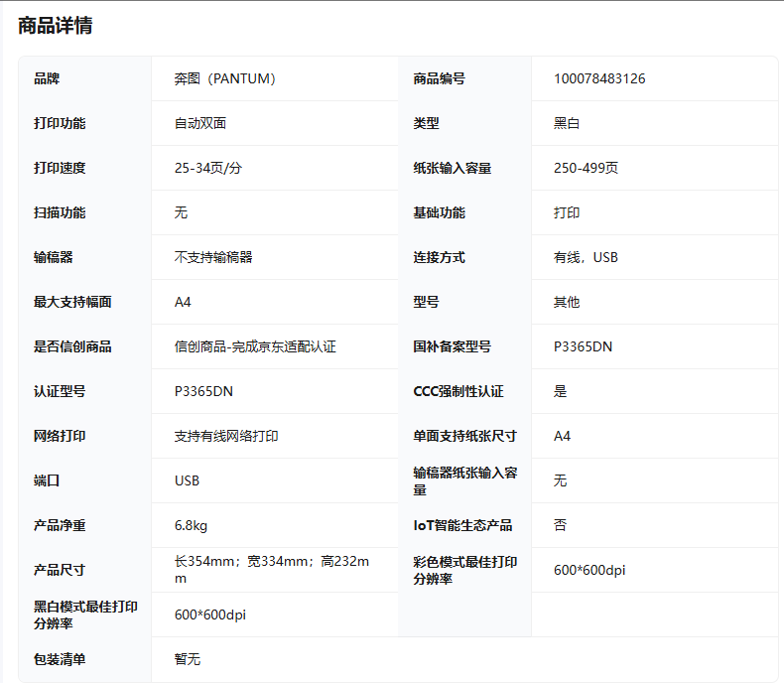784x683 pixels.
Task: Select the 是否信创商品 label
Action: coord(72,346)
